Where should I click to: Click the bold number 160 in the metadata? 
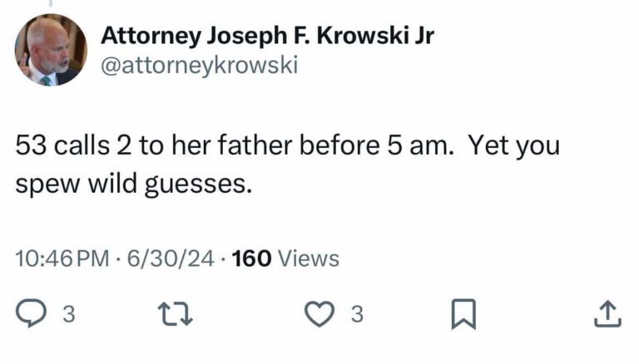click(x=252, y=258)
